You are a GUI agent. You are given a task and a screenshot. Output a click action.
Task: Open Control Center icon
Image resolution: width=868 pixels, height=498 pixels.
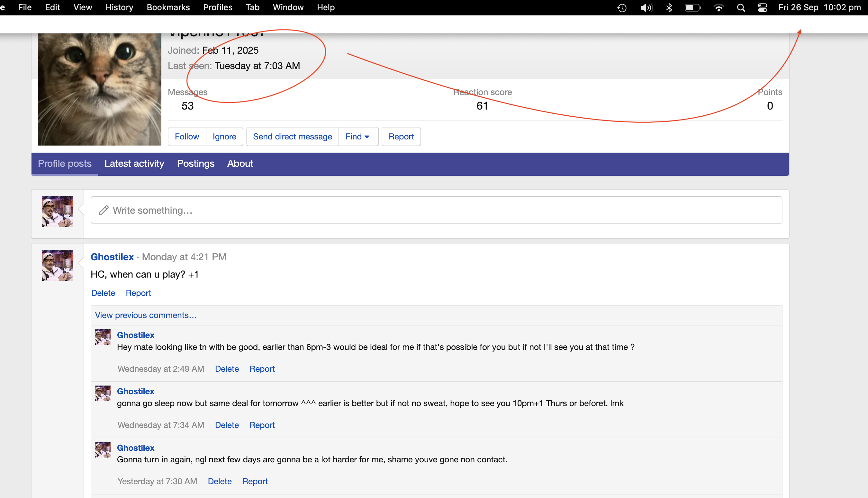click(x=762, y=7)
